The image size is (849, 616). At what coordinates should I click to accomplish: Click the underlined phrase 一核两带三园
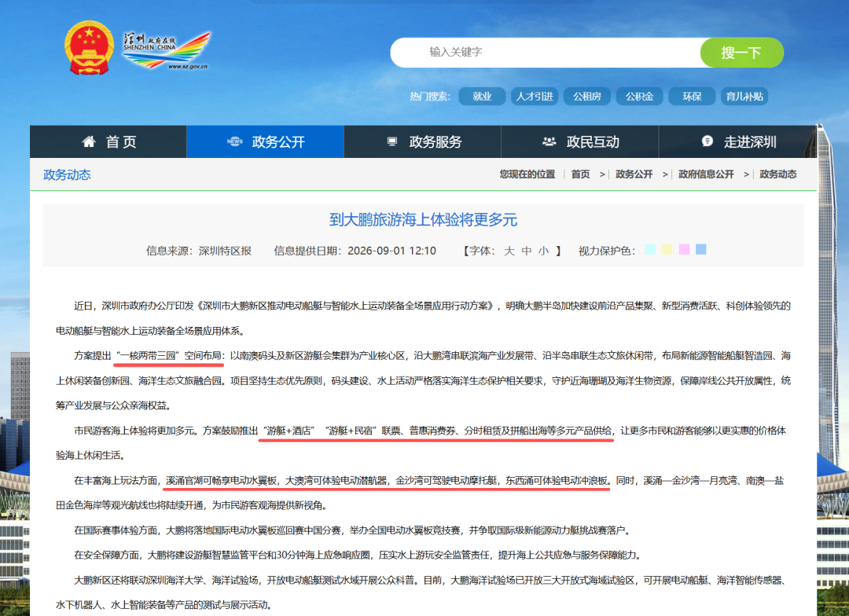(148, 356)
